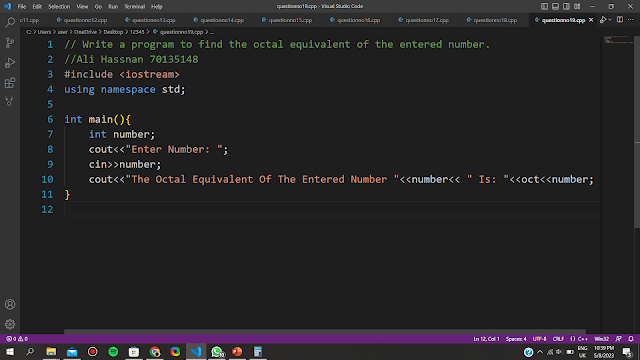Open errors and warnings status indicator
The height and width of the screenshot is (360, 640).
pos(17,339)
